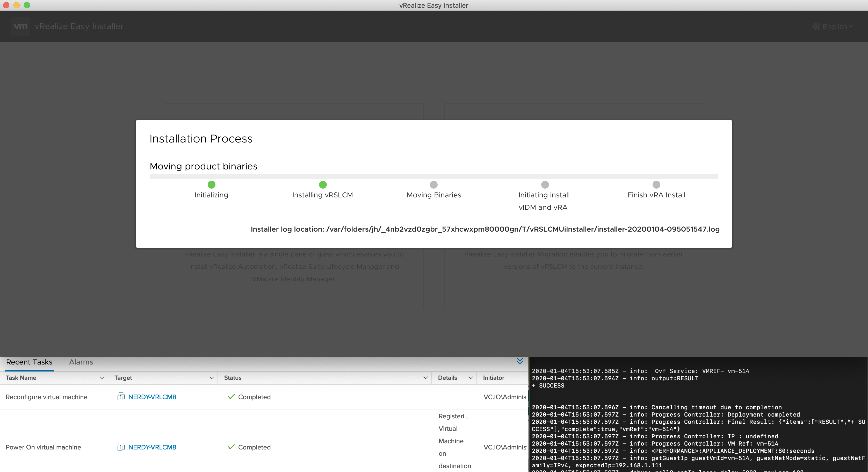Click the Initializing step green dot
This screenshot has width=868, height=472.
211,184
